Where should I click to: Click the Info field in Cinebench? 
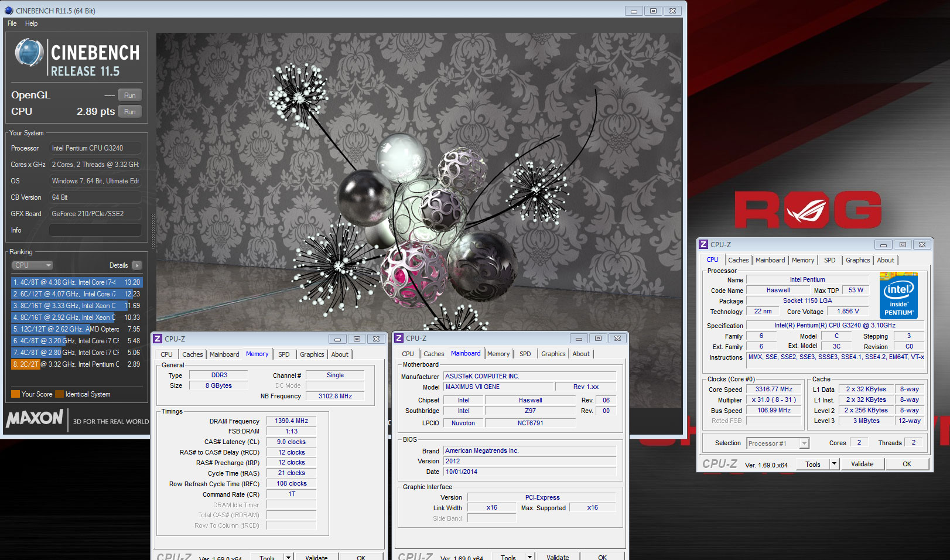click(95, 230)
